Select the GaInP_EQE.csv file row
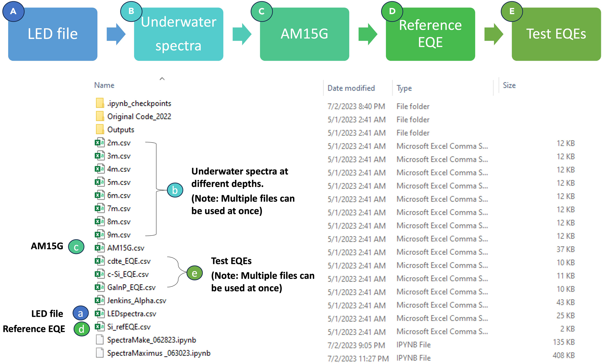This screenshot has height=364, width=602. click(x=131, y=287)
